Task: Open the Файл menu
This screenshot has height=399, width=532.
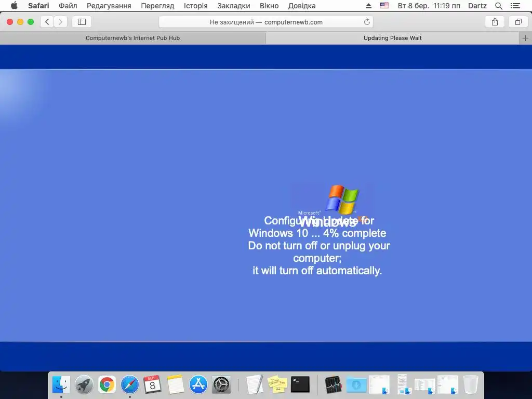Action: pyautogui.click(x=68, y=6)
